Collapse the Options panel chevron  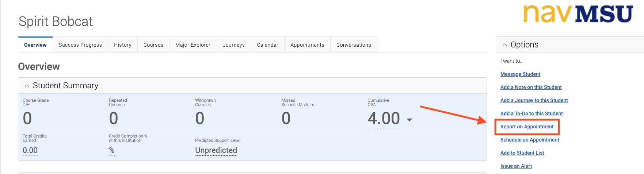click(504, 45)
